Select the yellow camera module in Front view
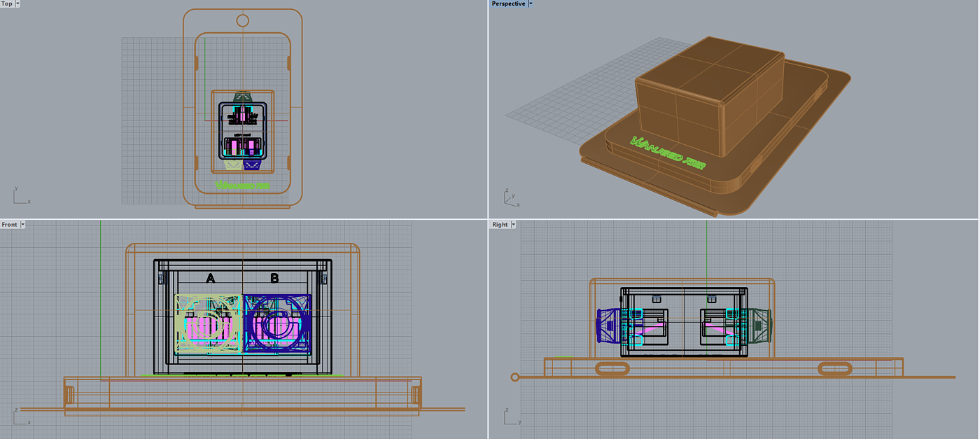Viewport: 980px width, 439px height. [207, 323]
